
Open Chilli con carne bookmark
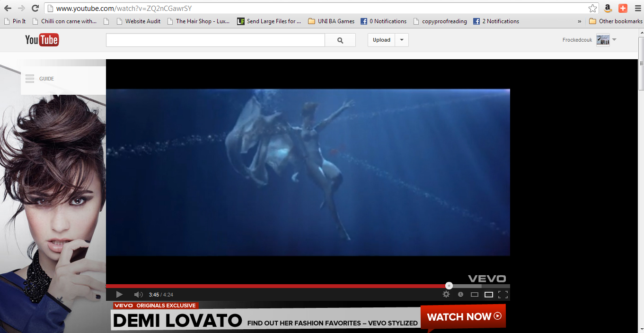(x=64, y=21)
